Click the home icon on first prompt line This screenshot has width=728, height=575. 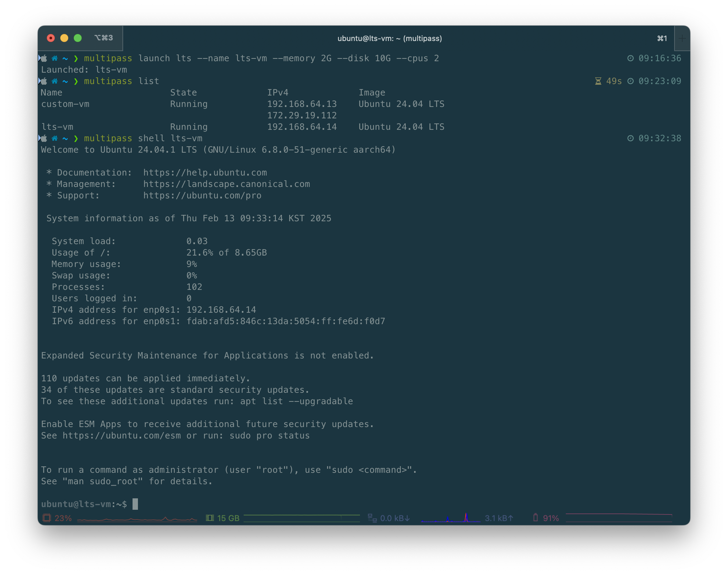click(x=54, y=59)
